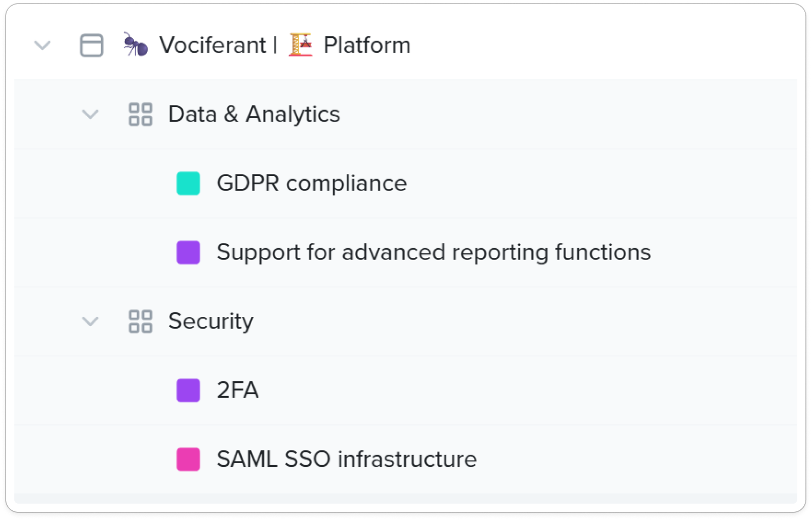Open the 2FA feature

[x=238, y=391]
